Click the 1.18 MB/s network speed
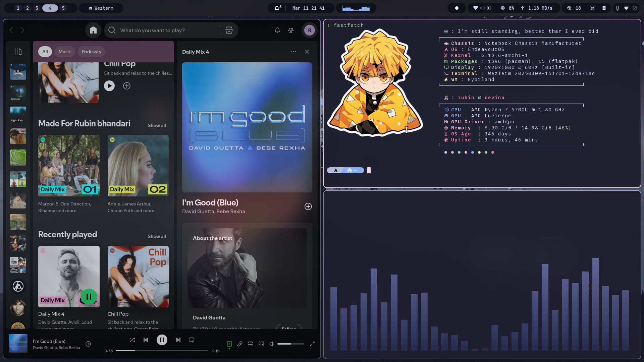This screenshot has width=644, height=362. (x=536, y=8)
